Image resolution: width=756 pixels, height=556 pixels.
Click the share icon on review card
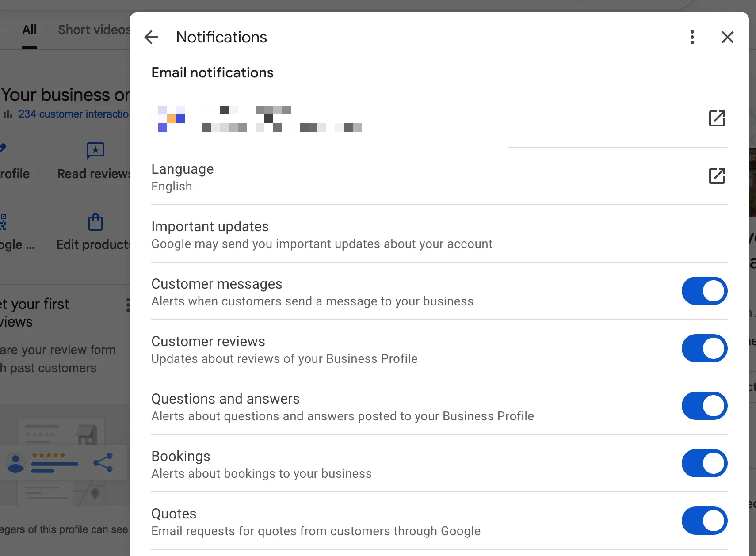(x=103, y=463)
